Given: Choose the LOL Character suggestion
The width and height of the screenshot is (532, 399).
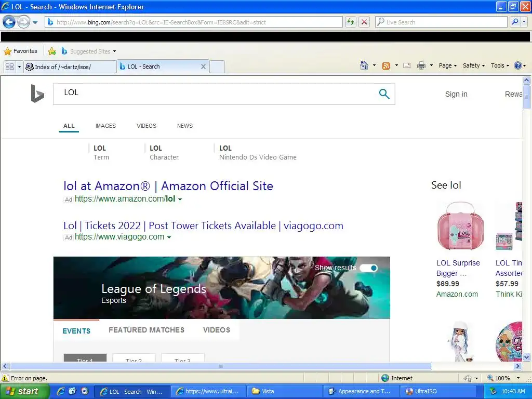Looking at the screenshot, I should pos(164,152).
